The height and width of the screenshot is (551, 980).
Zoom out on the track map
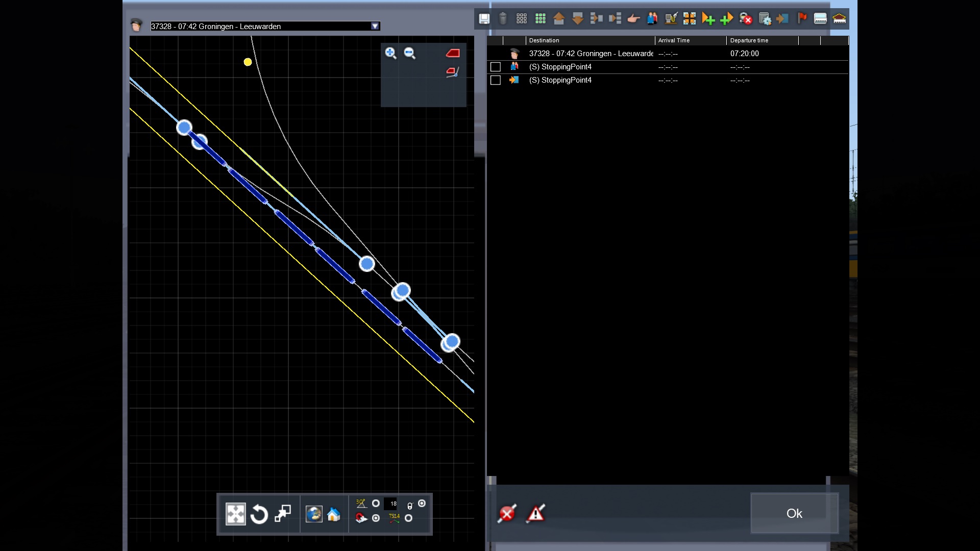pyautogui.click(x=410, y=53)
